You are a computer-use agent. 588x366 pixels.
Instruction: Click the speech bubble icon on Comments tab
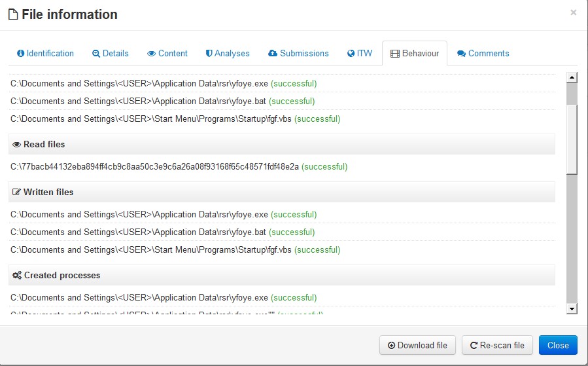pyautogui.click(x=461, y=54)
